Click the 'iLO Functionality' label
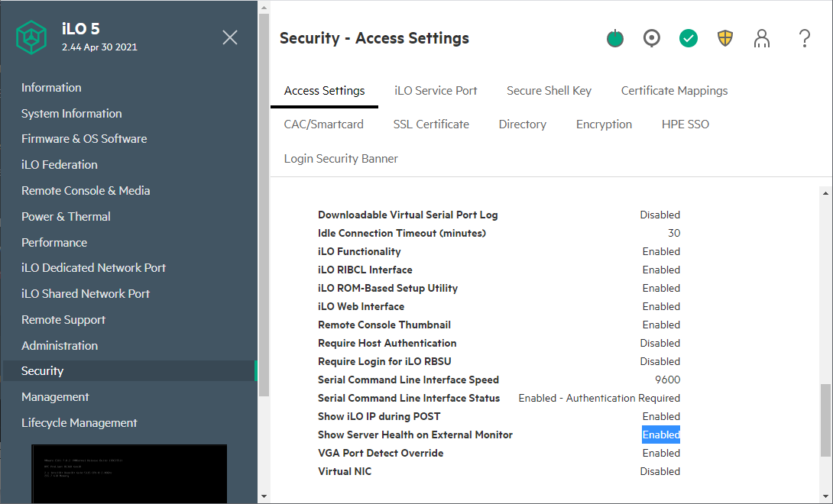This screenshot has width=833, height=504. pyautogui.click(x=359, y=252)
